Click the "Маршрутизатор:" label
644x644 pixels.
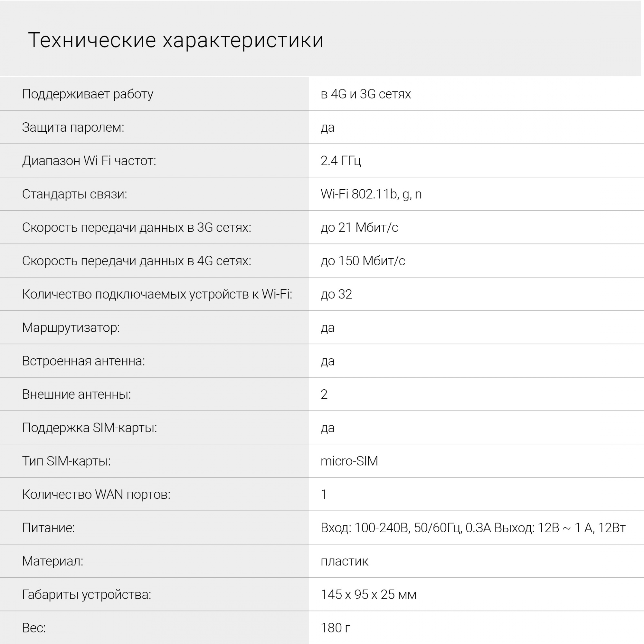coord(71,327)
